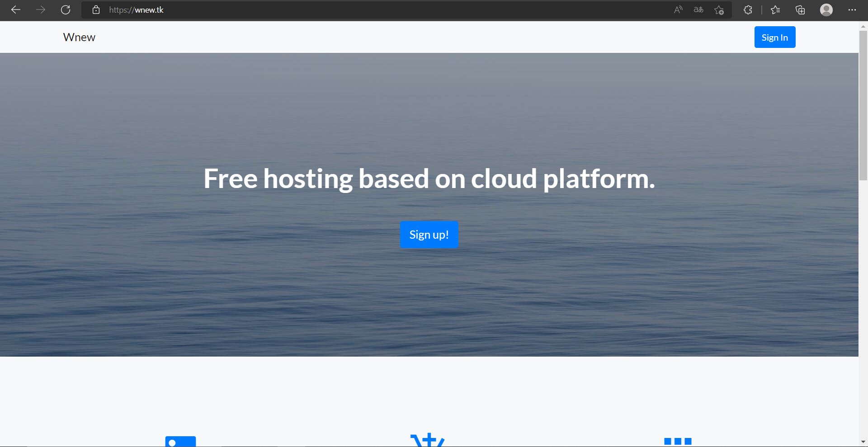
Task: Open the Favorites list
Action: 775,10
